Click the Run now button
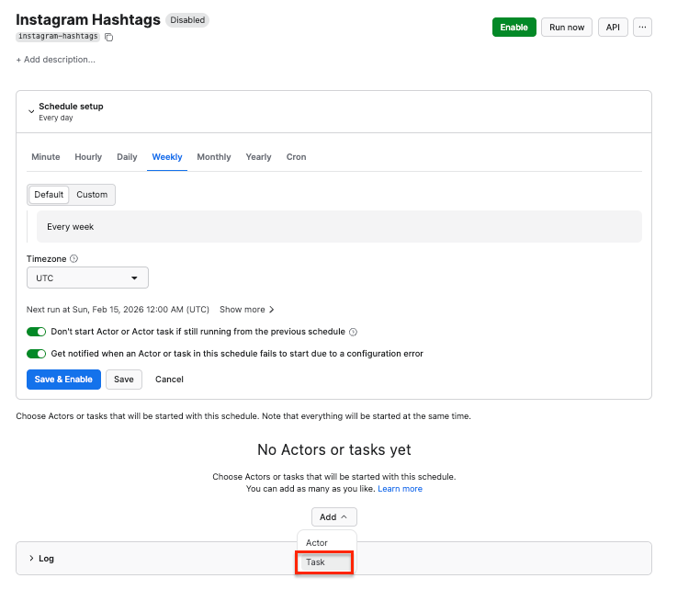 tap(567, 28)
